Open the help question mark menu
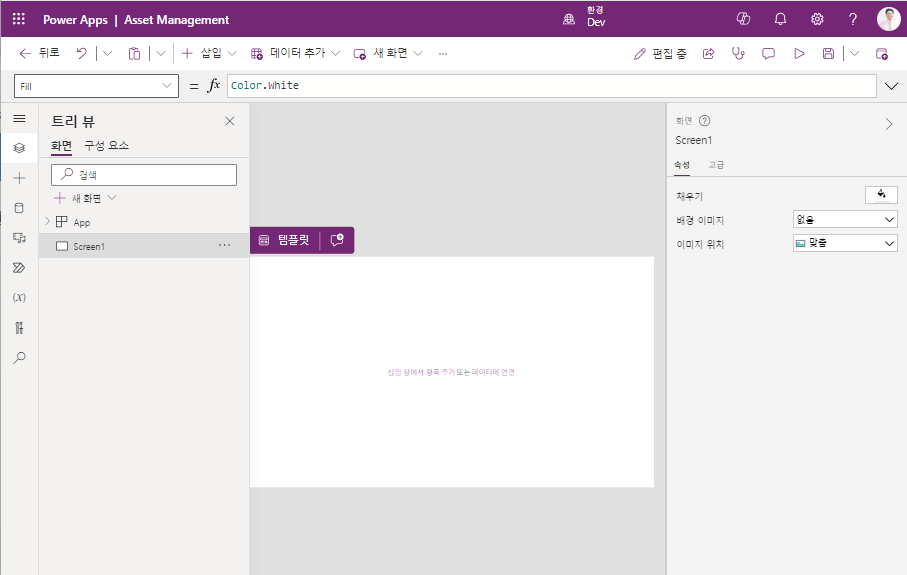Viewport: 907px width, 575px height. (x=853, y=19)
